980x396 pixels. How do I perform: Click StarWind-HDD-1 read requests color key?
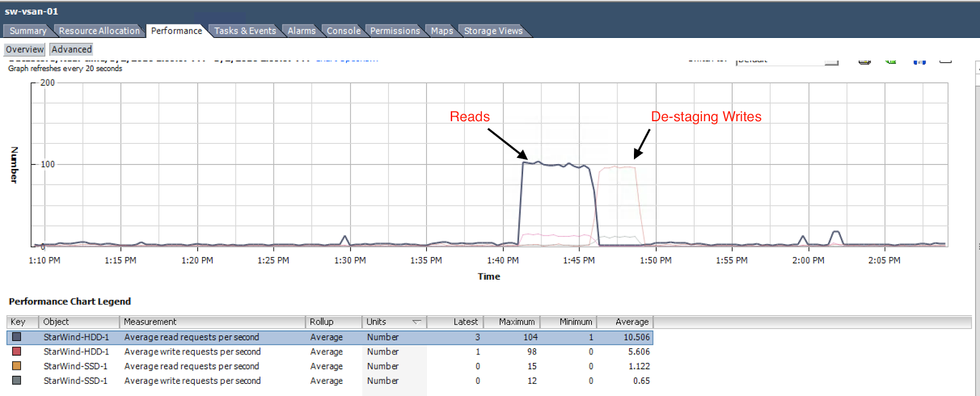[17, 337]
